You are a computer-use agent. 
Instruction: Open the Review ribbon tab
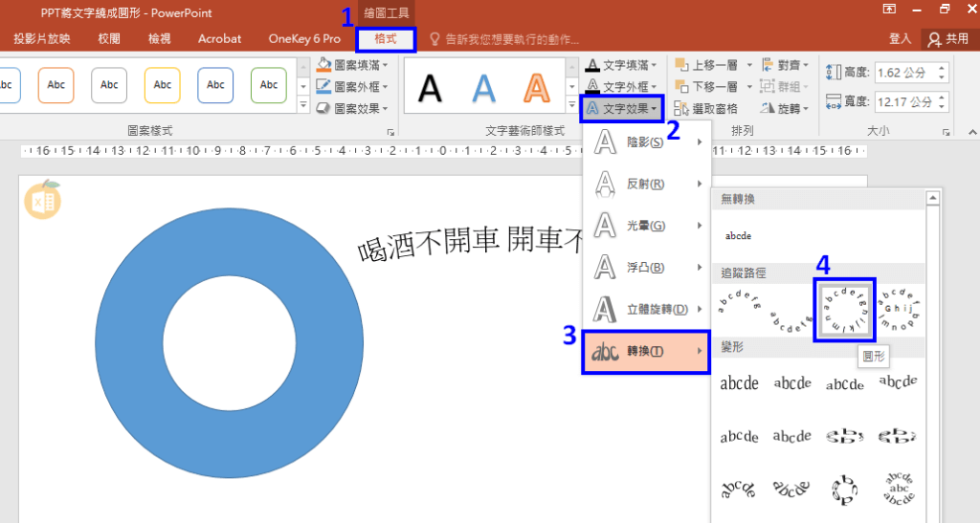[x=109, y=39]
